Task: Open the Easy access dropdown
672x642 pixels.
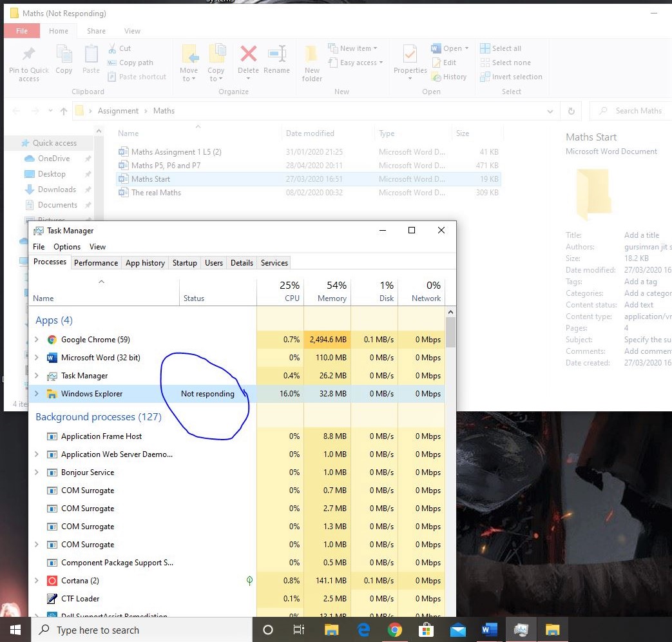Action: [x=355, y=63]
